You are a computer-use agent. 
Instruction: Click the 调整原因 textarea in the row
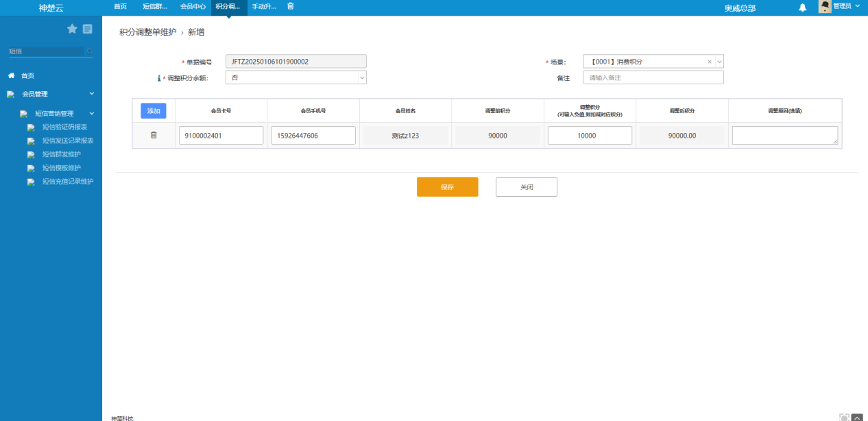785,135
